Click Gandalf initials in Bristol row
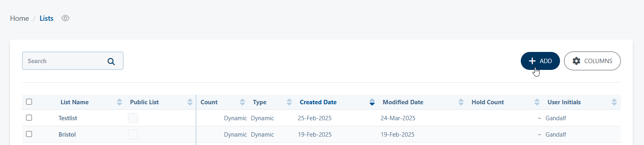Image resolution: width=644 pixels, height=145 pixels. coord(556,135)
